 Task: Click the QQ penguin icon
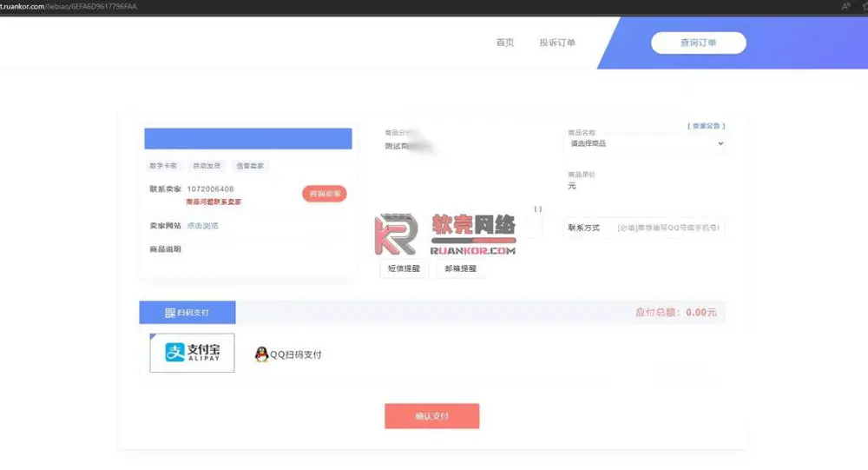261,354
